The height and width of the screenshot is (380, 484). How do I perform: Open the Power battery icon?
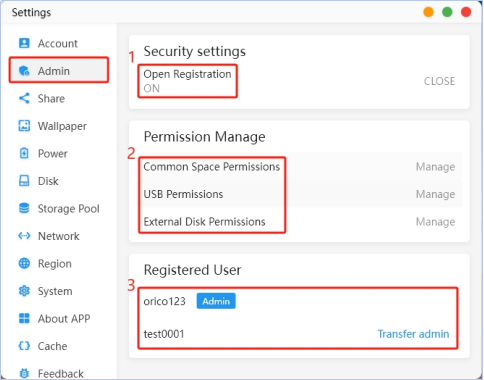[x=24, y=153]
